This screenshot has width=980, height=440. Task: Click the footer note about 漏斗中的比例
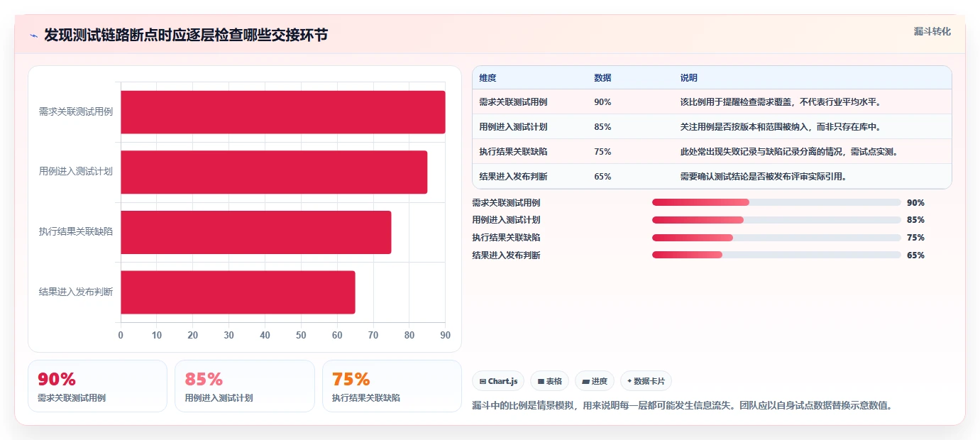tap(682, 406)
